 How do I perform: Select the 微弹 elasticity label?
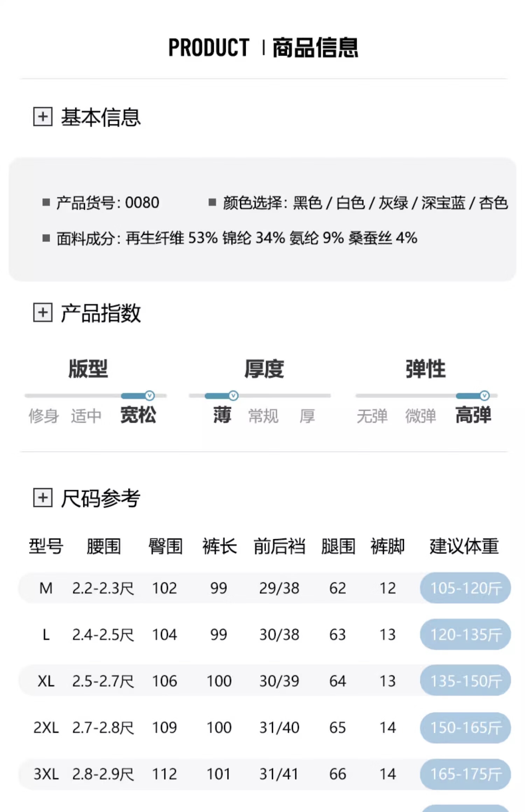pyautogui.click(x=420, y=416)
